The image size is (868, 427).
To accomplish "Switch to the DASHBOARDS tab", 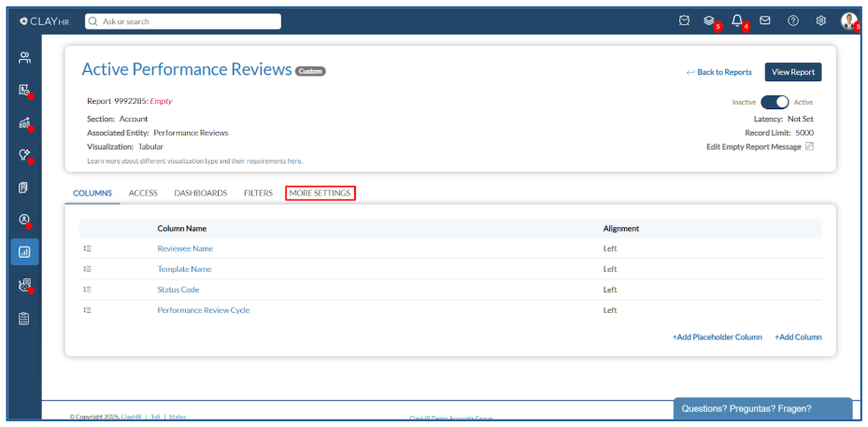I will (x=200, y=193).
